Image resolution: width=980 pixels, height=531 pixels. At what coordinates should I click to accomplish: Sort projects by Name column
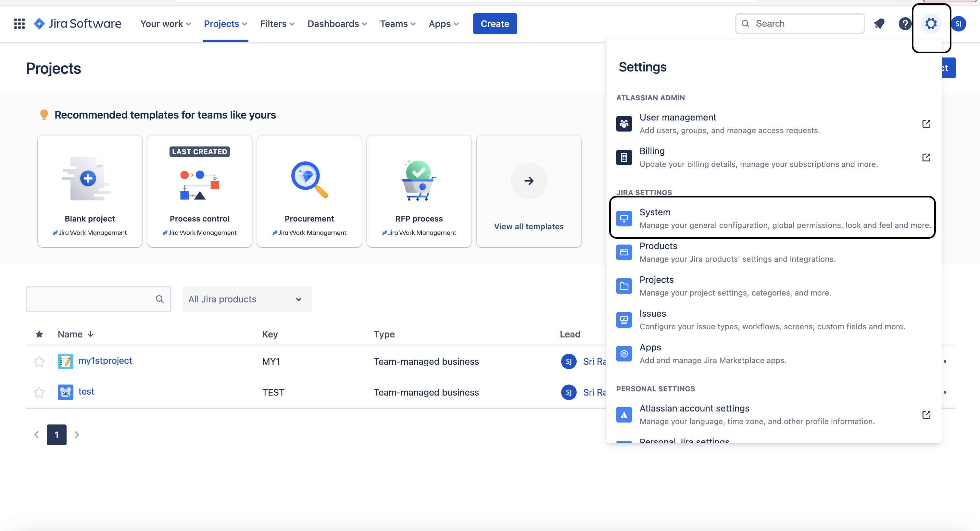tap(76, 334)
